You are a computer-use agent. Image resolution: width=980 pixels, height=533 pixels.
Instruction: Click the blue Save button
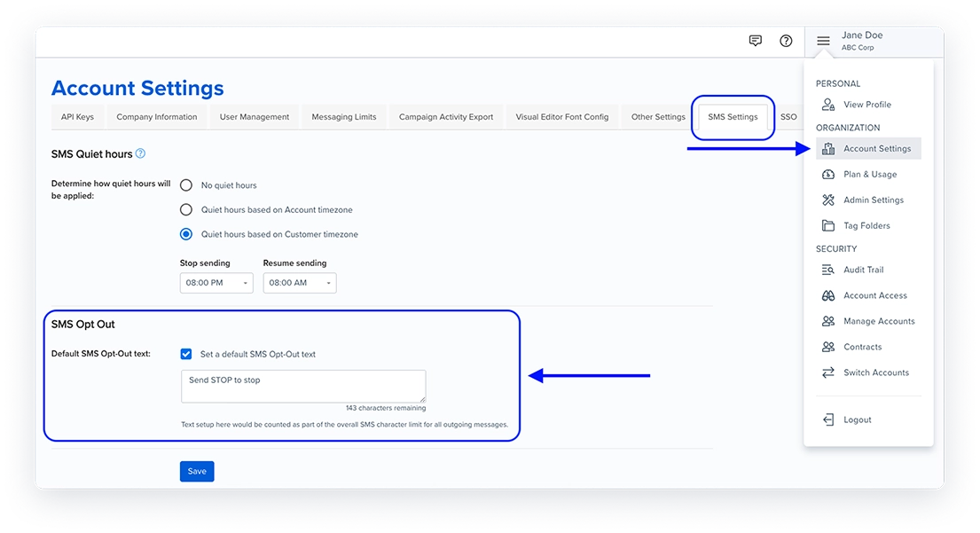[197, 472]
